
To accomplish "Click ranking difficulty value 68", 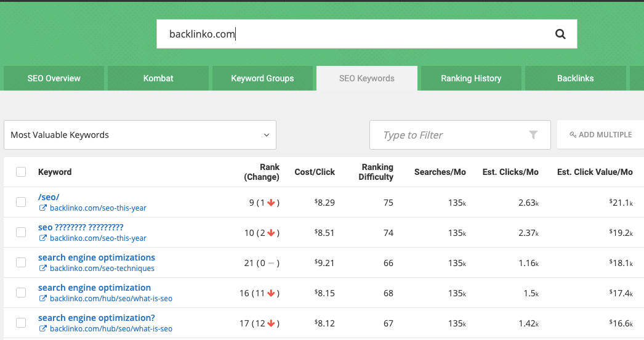I will [388, 293].
